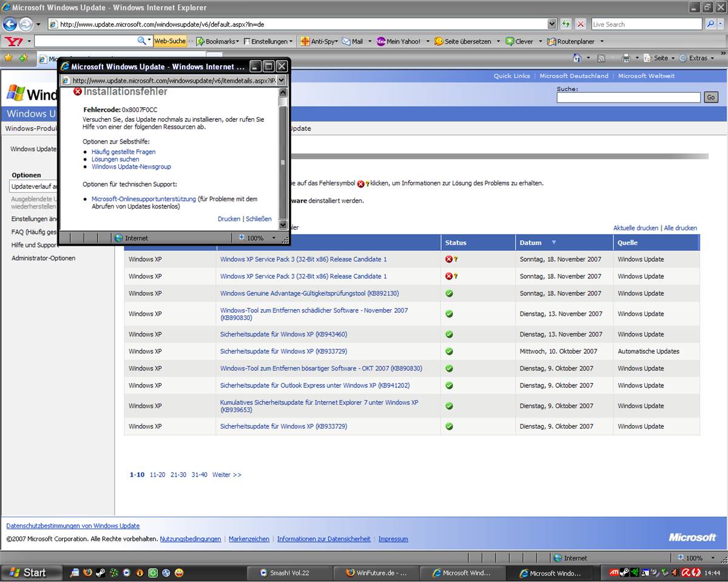Click into the Suche input field

629,97
